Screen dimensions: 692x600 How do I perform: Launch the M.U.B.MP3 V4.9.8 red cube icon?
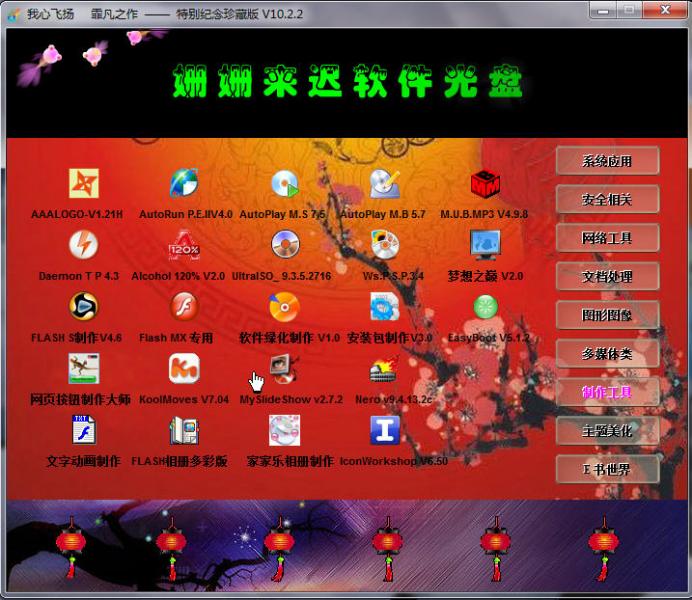[x=485, y=184]
